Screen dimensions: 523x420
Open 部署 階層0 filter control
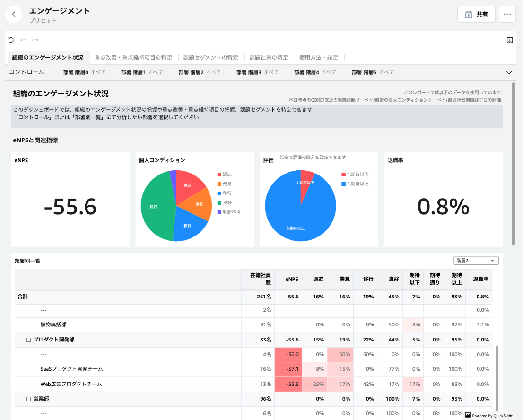coord(84,72)
